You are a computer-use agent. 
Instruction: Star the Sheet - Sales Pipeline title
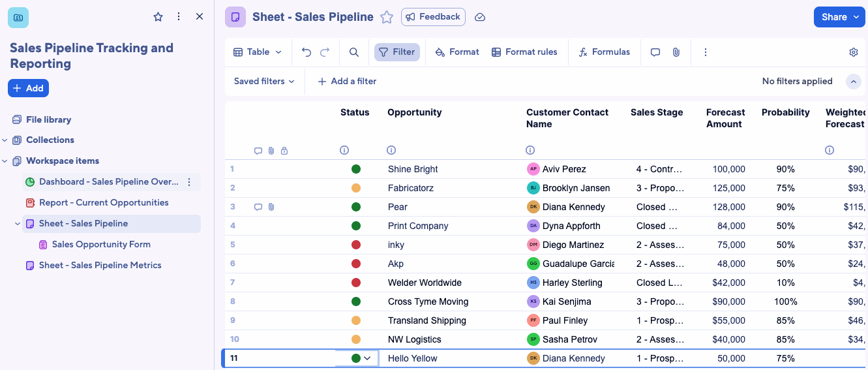point(387,17)
